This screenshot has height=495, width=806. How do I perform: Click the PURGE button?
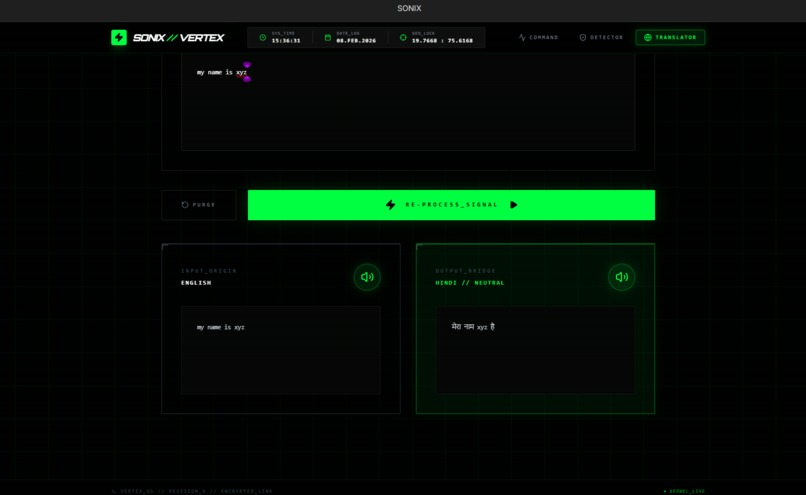click(x=199, y=205)
